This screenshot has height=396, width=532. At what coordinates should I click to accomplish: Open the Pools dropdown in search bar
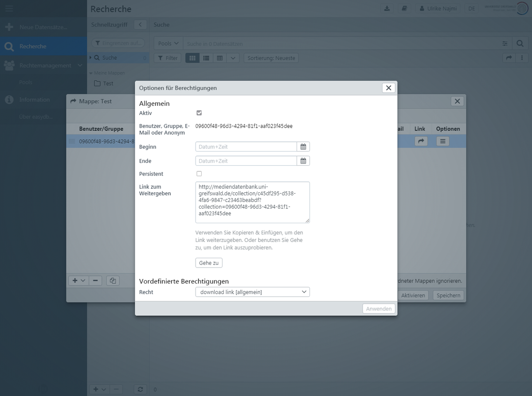168,43
